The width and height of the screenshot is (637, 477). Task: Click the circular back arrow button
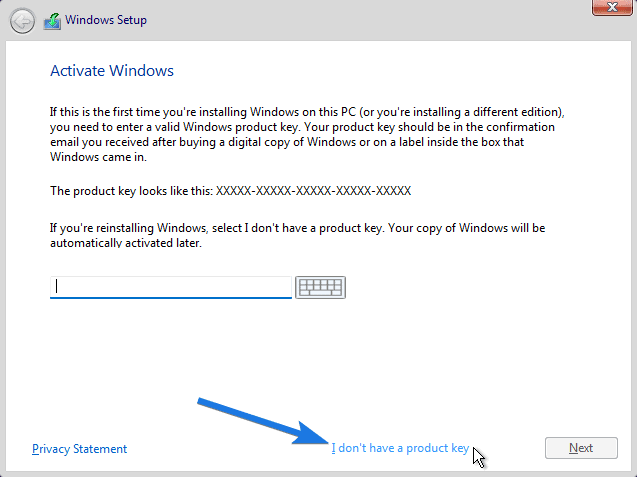point(22,21)
